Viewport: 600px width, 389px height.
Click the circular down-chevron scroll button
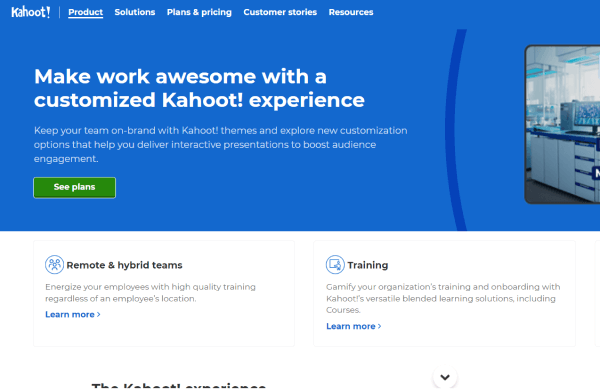pos(445,377)
